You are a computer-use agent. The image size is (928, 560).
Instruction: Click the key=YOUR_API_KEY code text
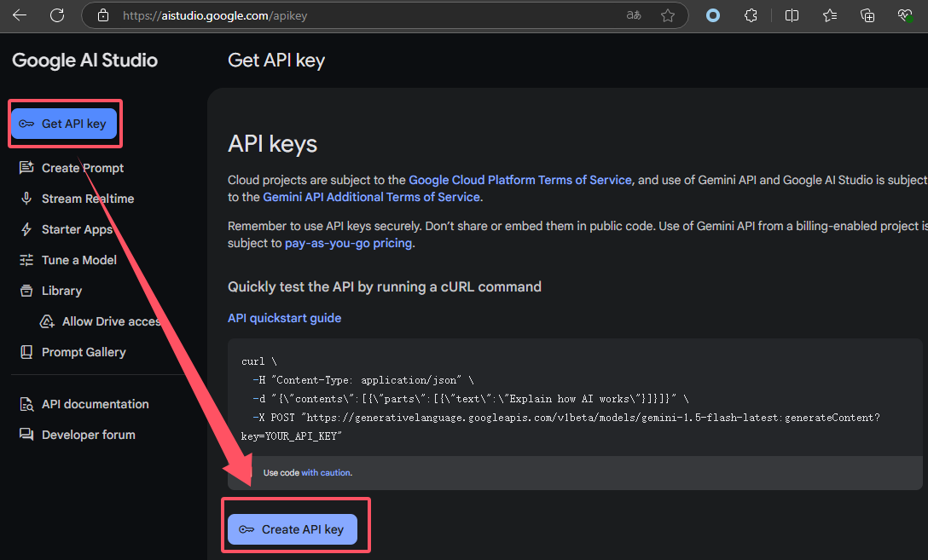pos(291,436)
